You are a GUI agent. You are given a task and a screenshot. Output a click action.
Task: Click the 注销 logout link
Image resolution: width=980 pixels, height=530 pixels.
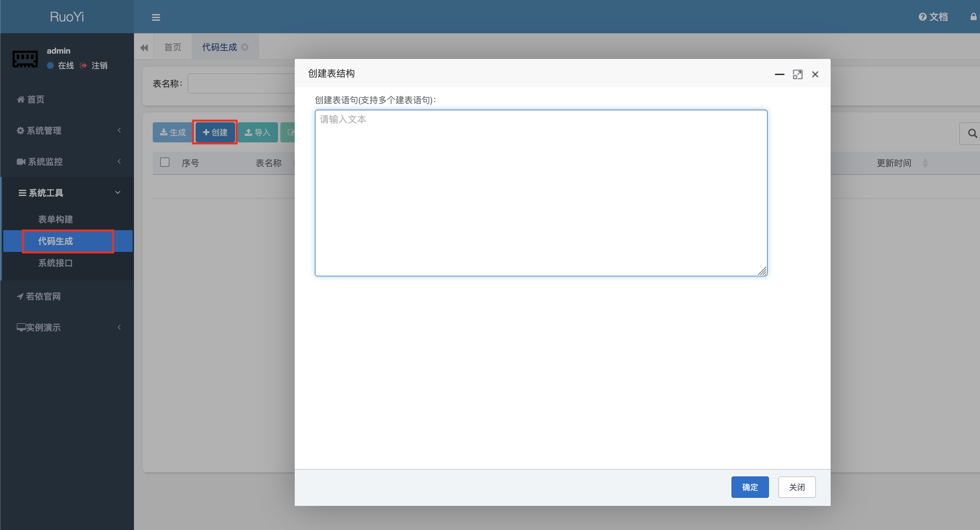coord(94,65)
